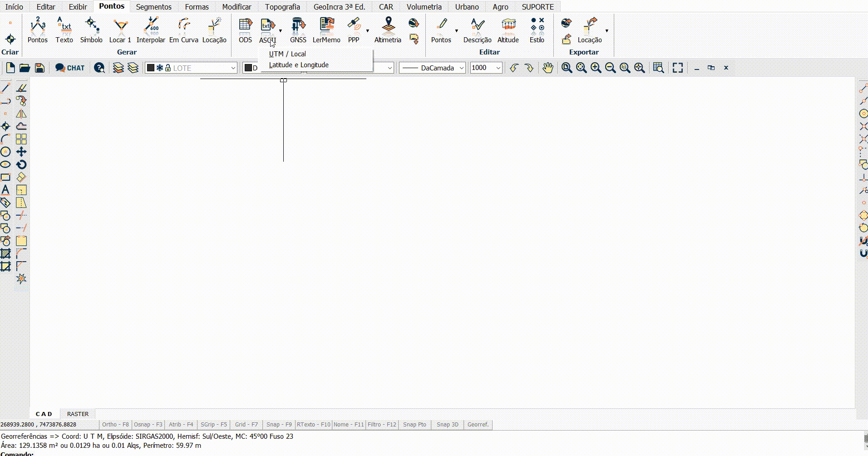Open the CHAT window
This screenshot has height=456, width=868.
(69, 68)
